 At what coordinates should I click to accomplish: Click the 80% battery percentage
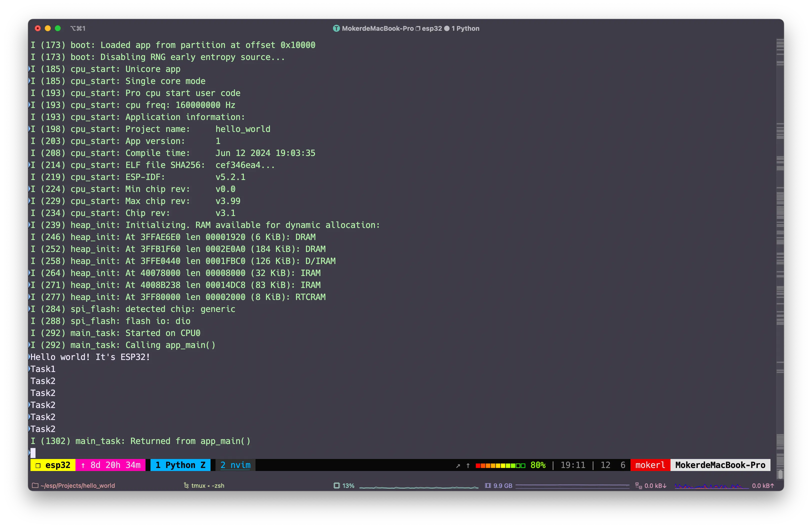(538, 465)
